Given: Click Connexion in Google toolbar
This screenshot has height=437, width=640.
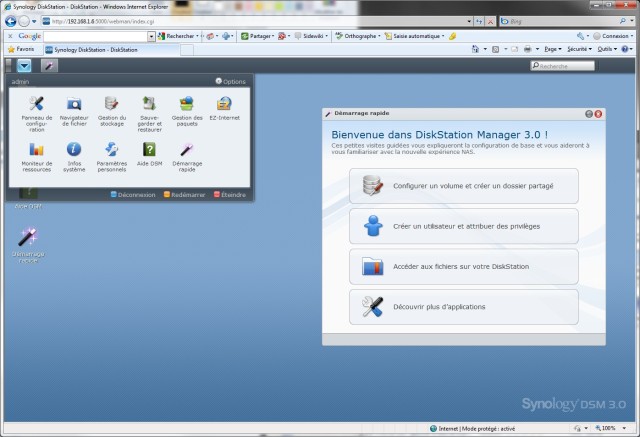Looking at the screenshot, I should (613, 36).
